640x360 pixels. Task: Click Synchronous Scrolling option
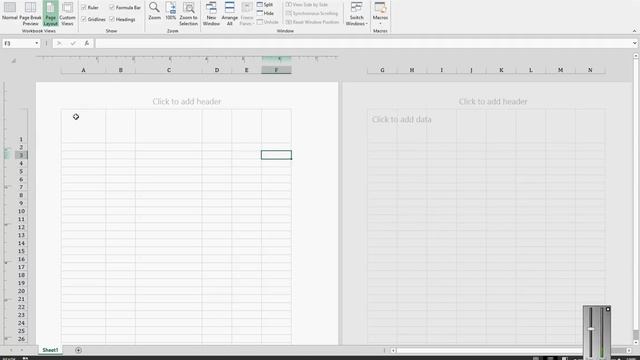point(312,13)
